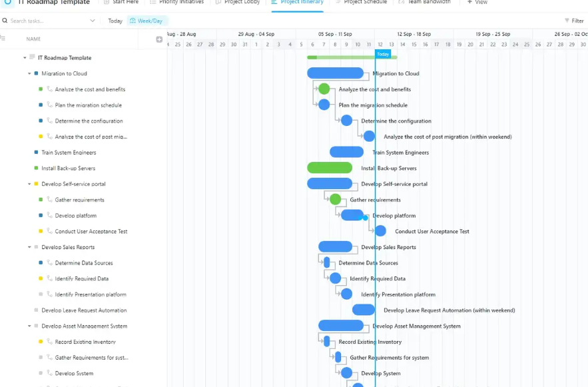Click the NAME column header
The image size is (588, 387).
(x=33, y=39)
